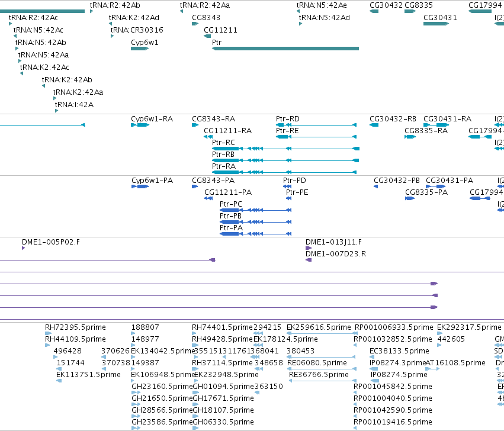Select the tRNA:R2:42Aa gene label
The width and height of the screenshot is (504, 431).
205,5
